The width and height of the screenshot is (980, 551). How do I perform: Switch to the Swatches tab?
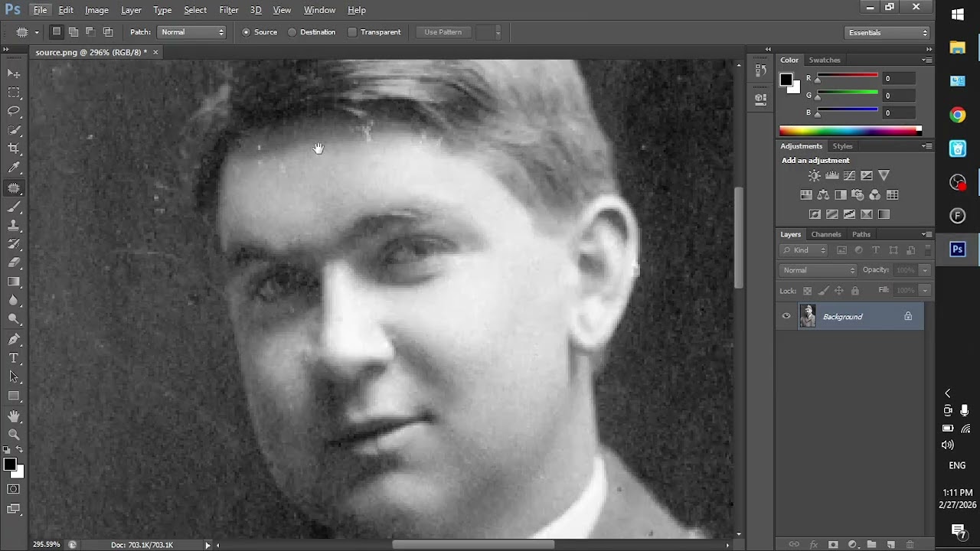point(825,60)
